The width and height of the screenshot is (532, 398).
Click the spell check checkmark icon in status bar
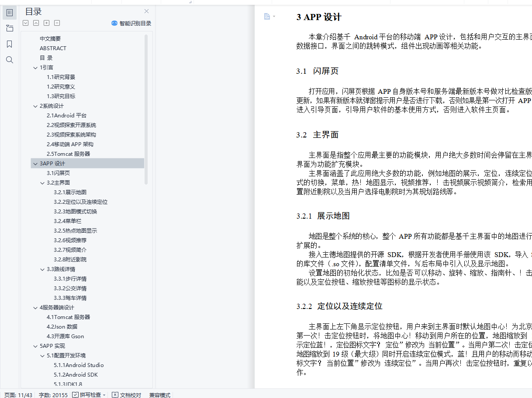click(x=75, y=395)
